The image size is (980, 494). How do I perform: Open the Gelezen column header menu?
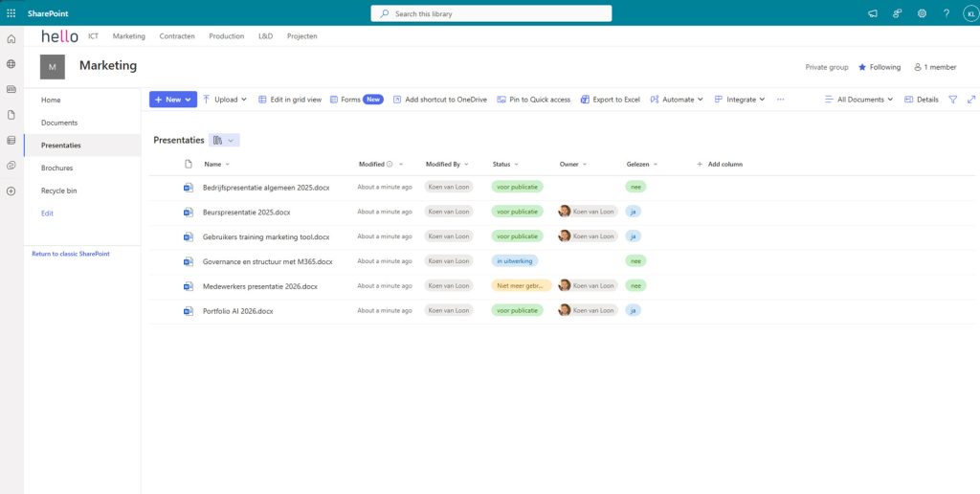coord(642,164)
